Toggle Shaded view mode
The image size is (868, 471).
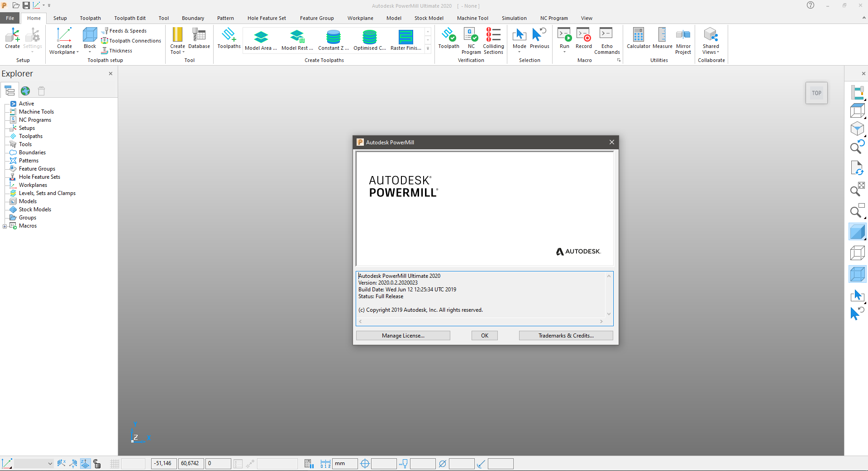857,232
